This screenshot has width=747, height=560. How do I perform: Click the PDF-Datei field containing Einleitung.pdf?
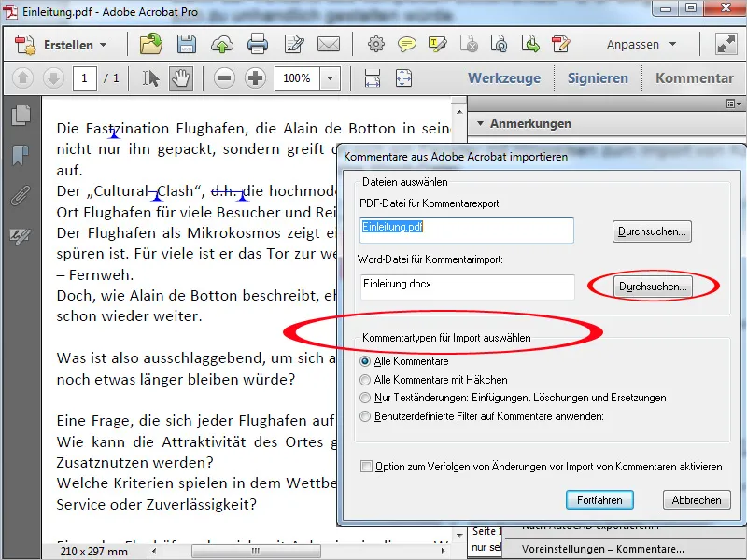pos(467,231)
